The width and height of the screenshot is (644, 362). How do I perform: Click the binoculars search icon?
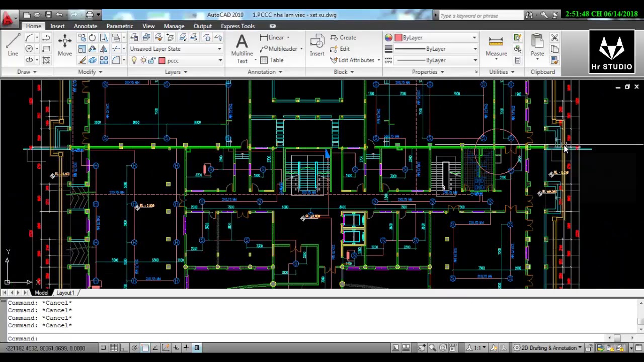click(x=529, y=15)
